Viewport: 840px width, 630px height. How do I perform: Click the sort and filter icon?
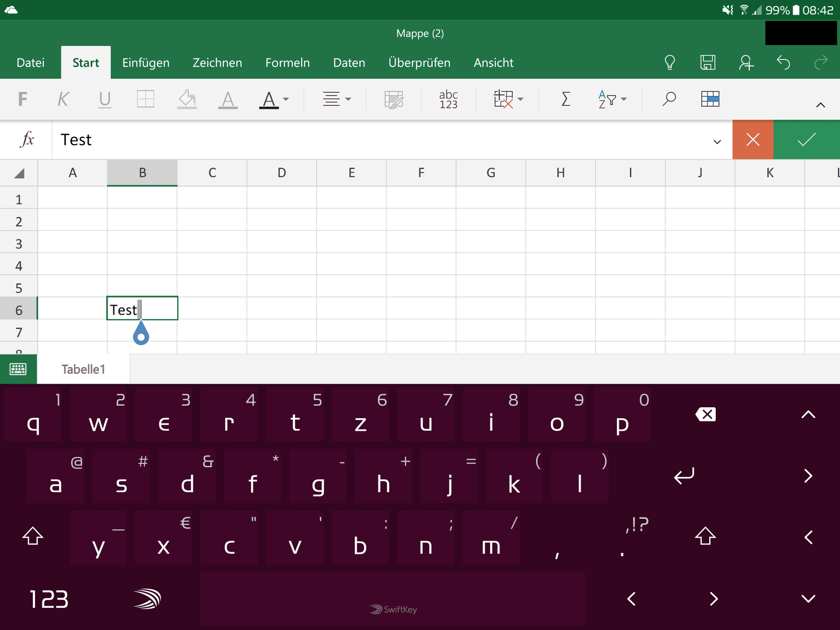pyautogui.click(x=607, y=99)
